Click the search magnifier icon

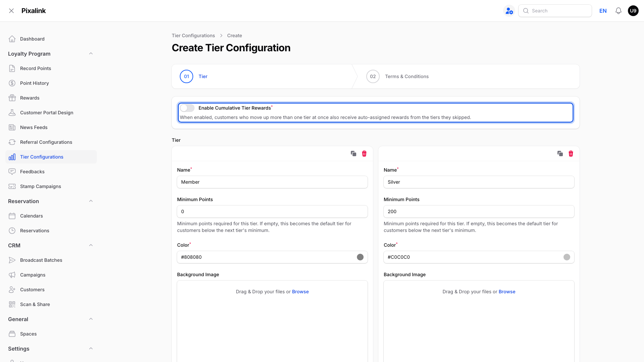pyautogui.click(x=526, y=11)
